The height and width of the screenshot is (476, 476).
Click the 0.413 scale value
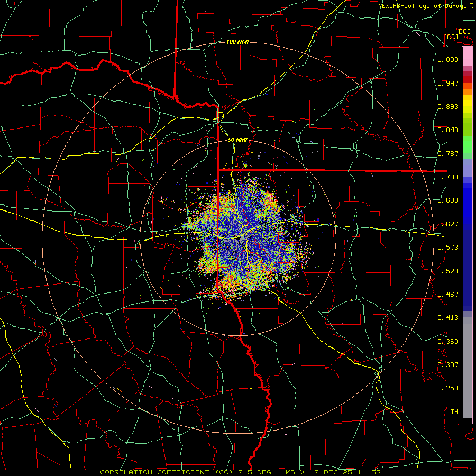pos(448,318)
